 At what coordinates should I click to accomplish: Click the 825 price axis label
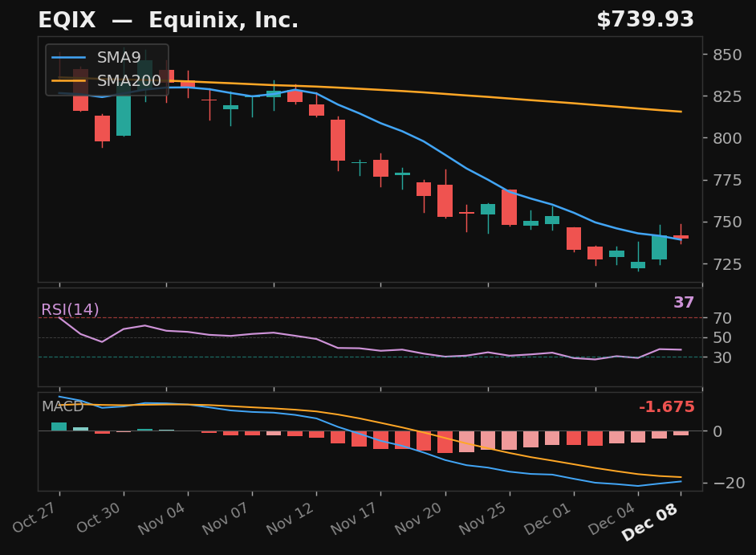(x=728, y=96)
